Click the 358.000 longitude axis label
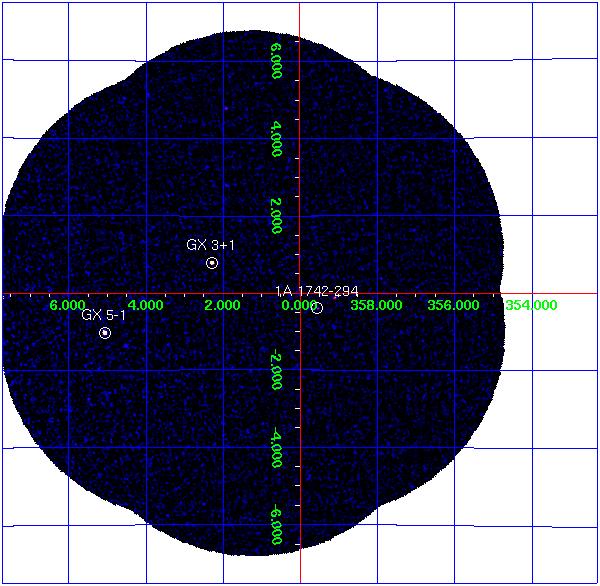 point(377,305)
